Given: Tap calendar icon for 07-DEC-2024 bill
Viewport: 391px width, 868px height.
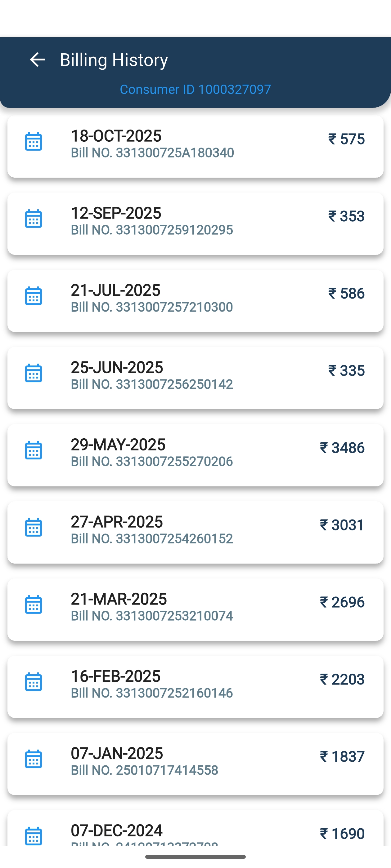Looking at the screenshot, I should (x=34, y=836).
